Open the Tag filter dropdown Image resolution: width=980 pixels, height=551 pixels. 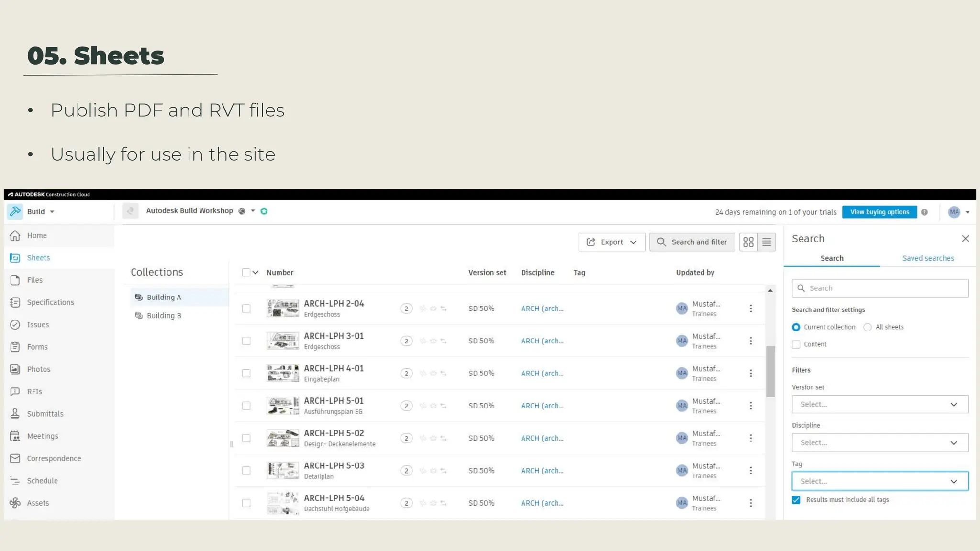coord(880,481)
